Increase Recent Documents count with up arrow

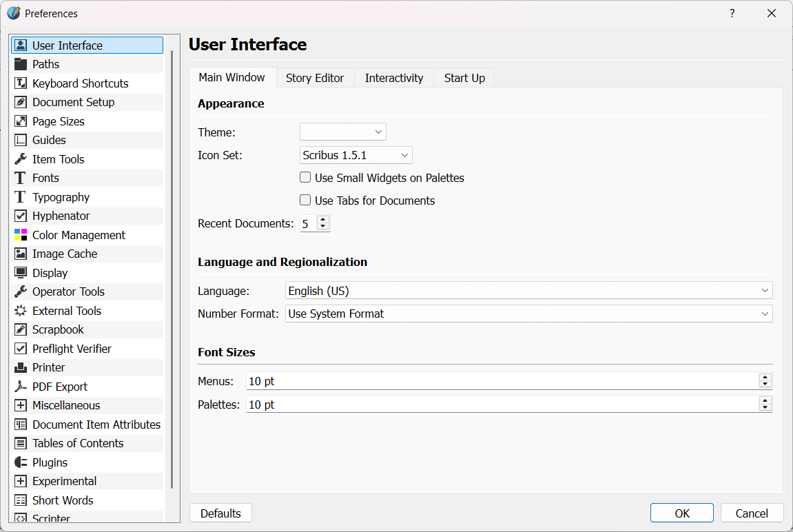pyautogui.click(x=323, y=219)
